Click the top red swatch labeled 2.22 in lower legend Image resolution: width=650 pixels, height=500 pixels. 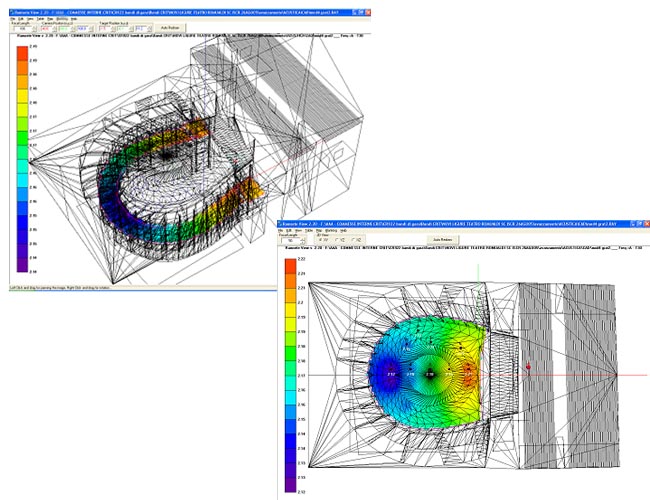[x=291, y=266]
